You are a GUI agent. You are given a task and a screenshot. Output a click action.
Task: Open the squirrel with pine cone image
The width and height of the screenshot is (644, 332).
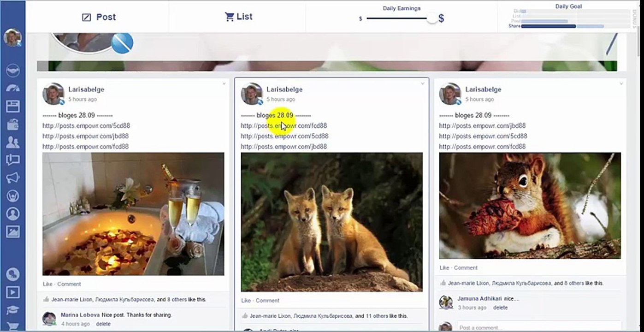[x=530, y=206]
